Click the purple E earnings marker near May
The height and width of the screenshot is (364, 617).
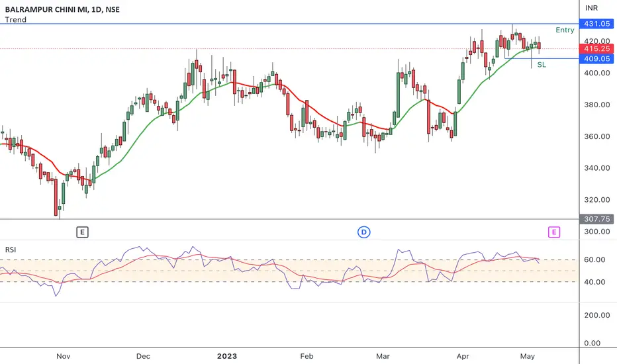coord(554,232)
